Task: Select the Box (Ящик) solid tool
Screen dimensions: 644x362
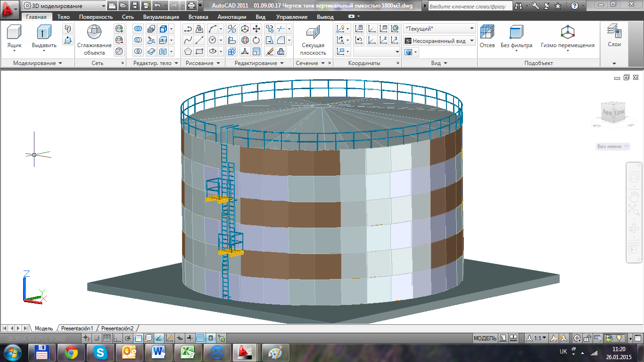Action: (14, 37)
